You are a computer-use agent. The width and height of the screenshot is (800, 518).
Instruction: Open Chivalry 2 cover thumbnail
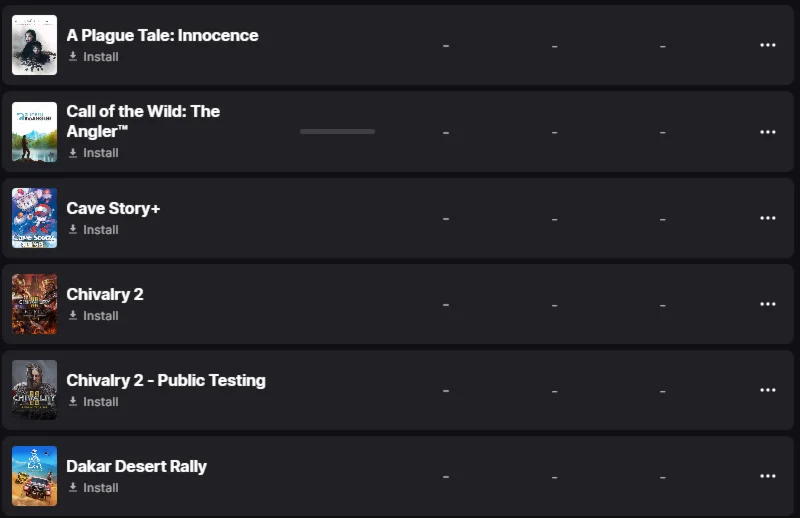35,304
